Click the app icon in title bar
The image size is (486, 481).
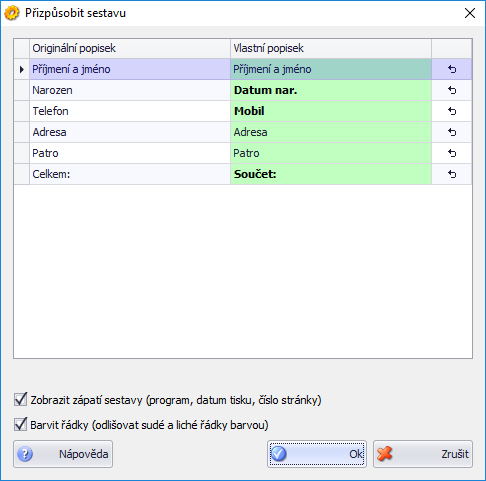tap(12, 13)
